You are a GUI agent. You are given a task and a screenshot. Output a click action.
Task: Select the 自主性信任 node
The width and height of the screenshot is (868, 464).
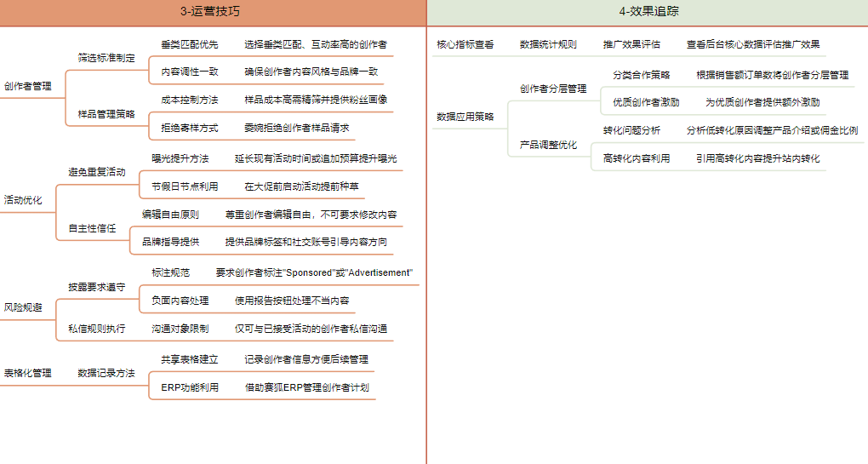92,228
